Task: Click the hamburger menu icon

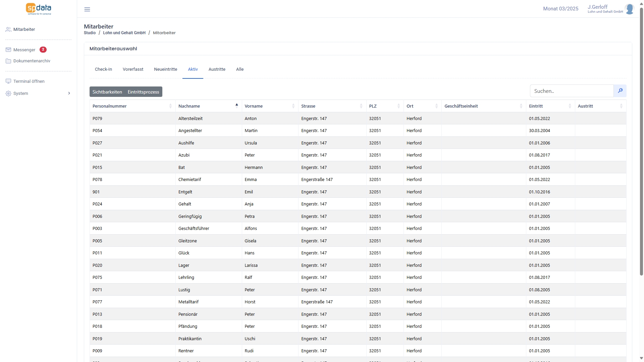Action: click(x=87, y=9)
